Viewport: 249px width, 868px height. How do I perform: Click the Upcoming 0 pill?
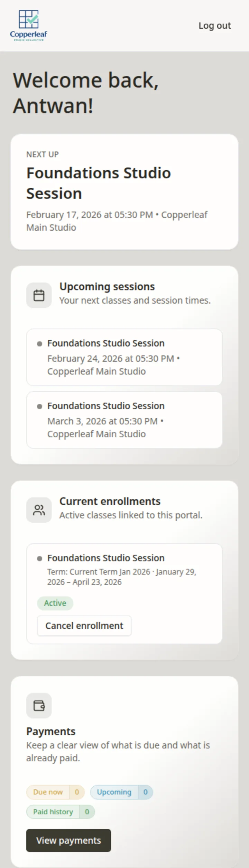(x=121, y=792)
